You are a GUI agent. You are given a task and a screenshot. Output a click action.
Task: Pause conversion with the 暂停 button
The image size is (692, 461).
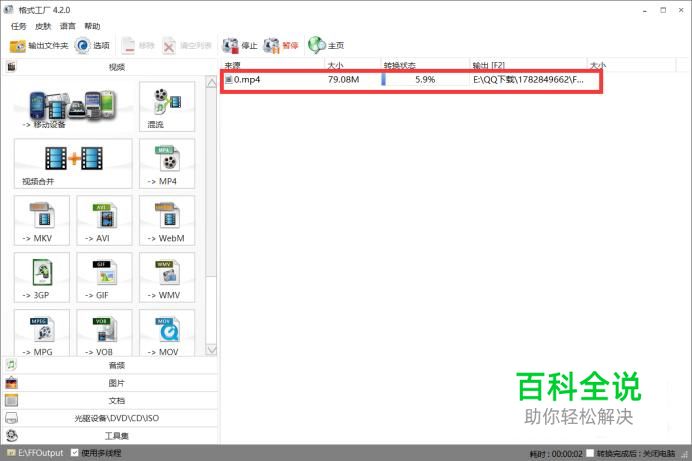click(281, 45)
